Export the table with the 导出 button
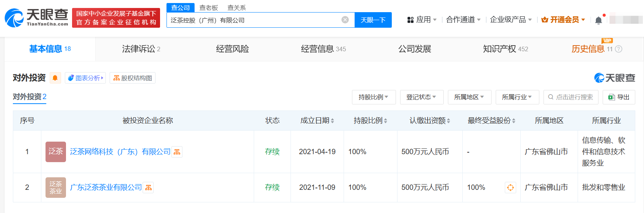Image resolution: width=644 pixels, height=213 pixels. [x=619, y=97]
